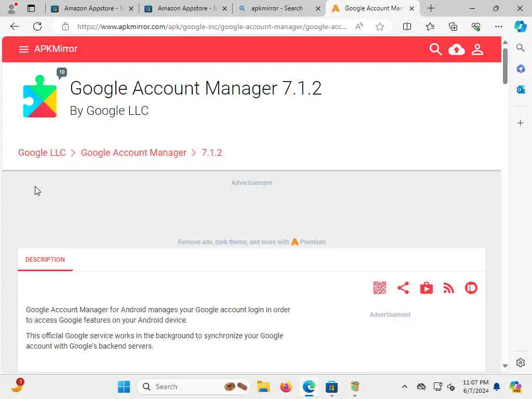
Task: Open the Collections icon
Action: (453, 26)
